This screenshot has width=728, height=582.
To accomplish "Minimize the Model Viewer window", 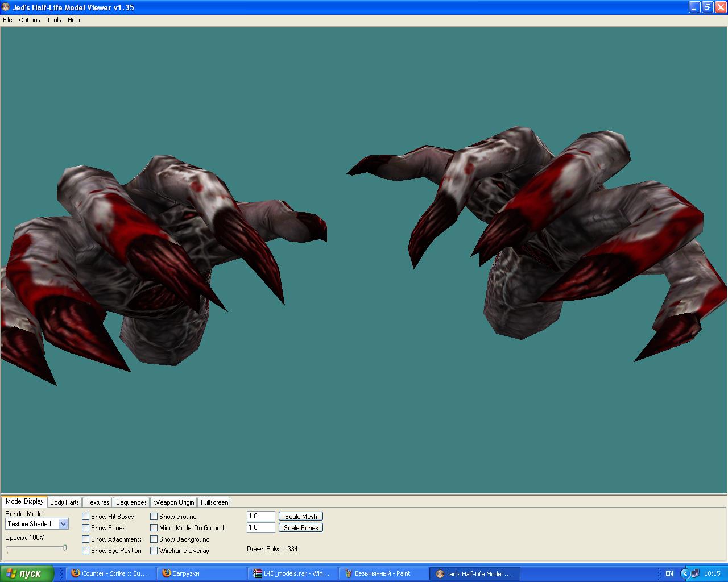I will coord(694,7).
